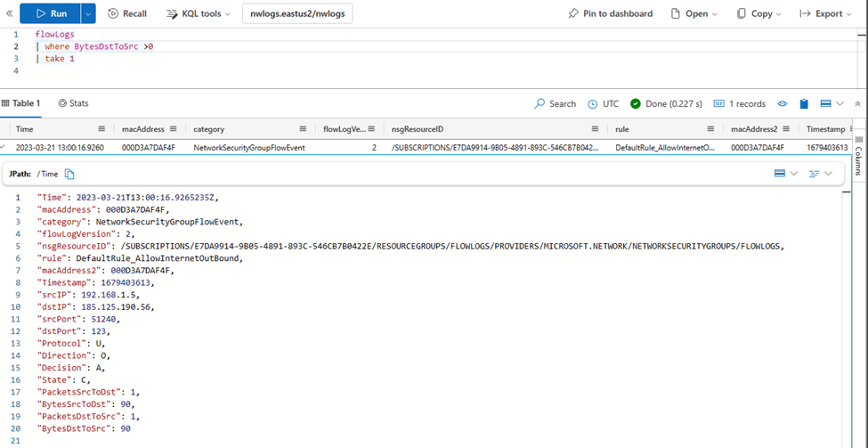Copy the JPath /Time expression
This screenshot has height=448, width=868.
point(69,174)
